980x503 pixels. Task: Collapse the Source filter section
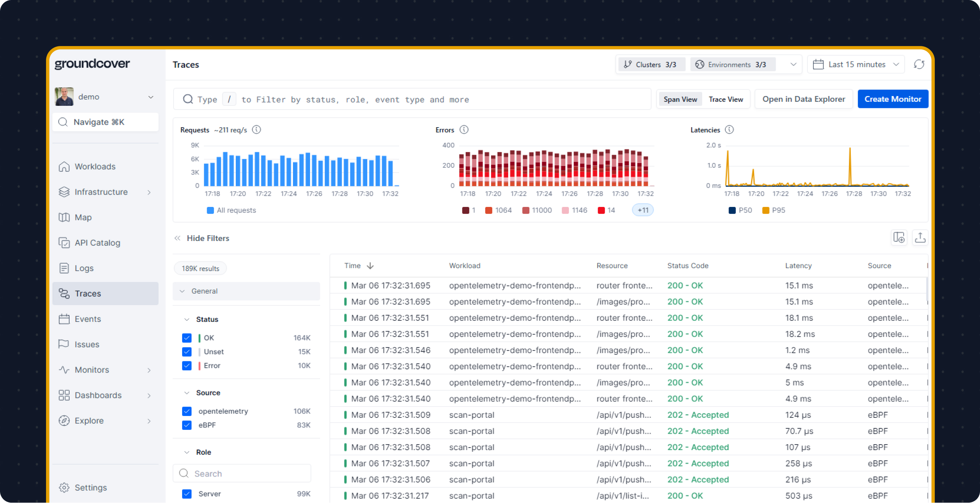pos(187,392)
